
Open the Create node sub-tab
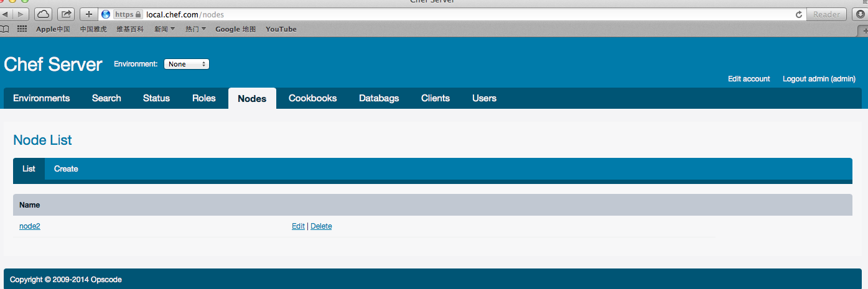(x=66, y=169)
